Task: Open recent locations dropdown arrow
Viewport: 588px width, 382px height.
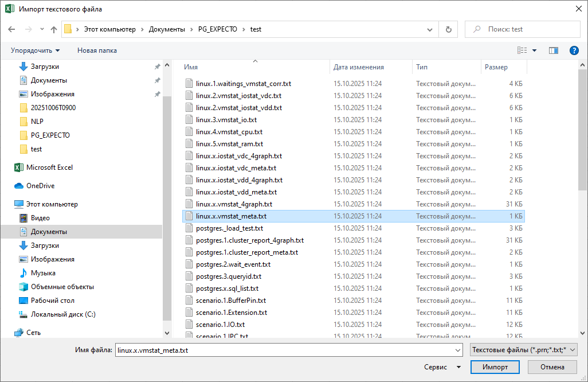Action: pyautogui.click(x=42, y=29)
